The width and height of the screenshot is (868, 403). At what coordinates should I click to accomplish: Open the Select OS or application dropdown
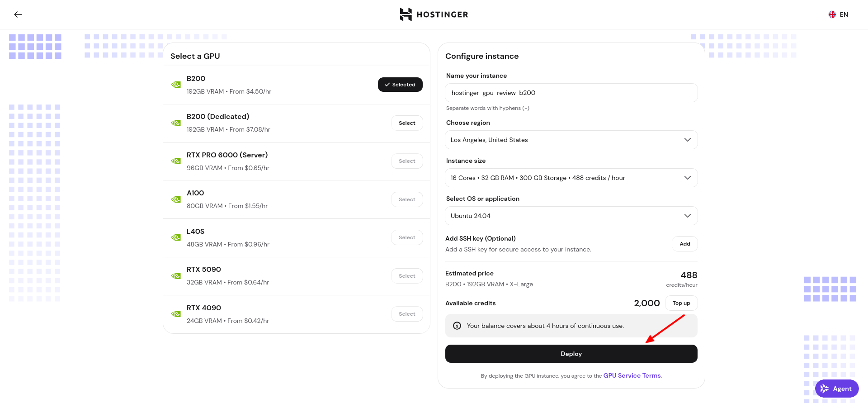(571, 216)
